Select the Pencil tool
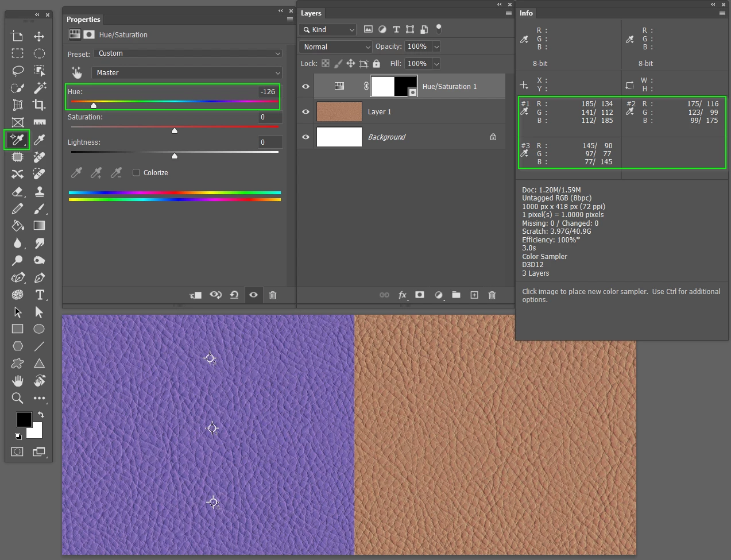This screenshot has height=560, width=731. 17,208
